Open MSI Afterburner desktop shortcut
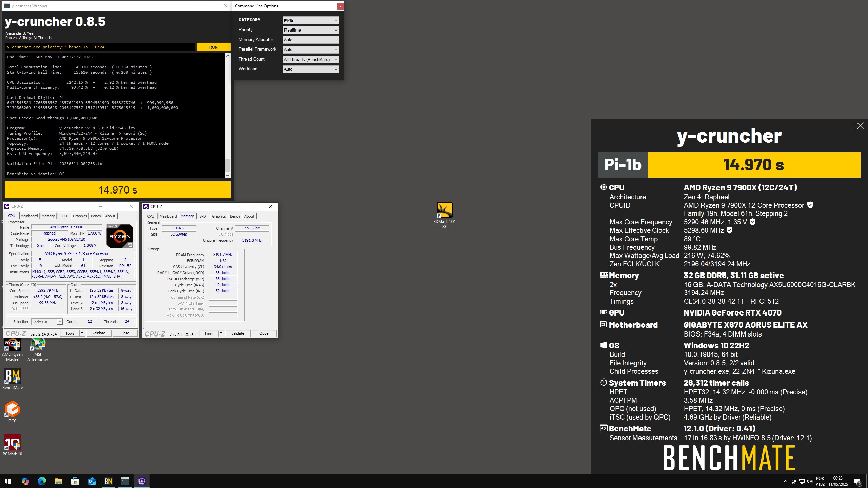Image resolution: width=868 pixels, height=488 pixels. [38, 350]
